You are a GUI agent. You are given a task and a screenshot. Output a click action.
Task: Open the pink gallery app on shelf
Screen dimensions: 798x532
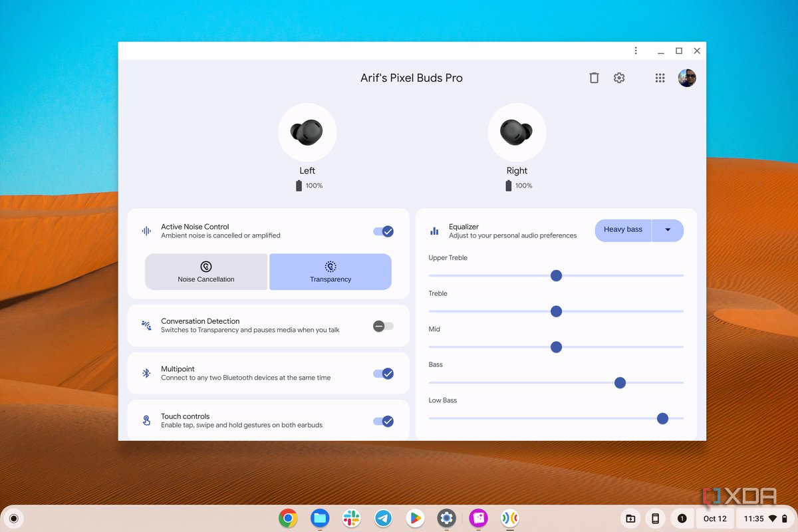(x=478, y=518)
